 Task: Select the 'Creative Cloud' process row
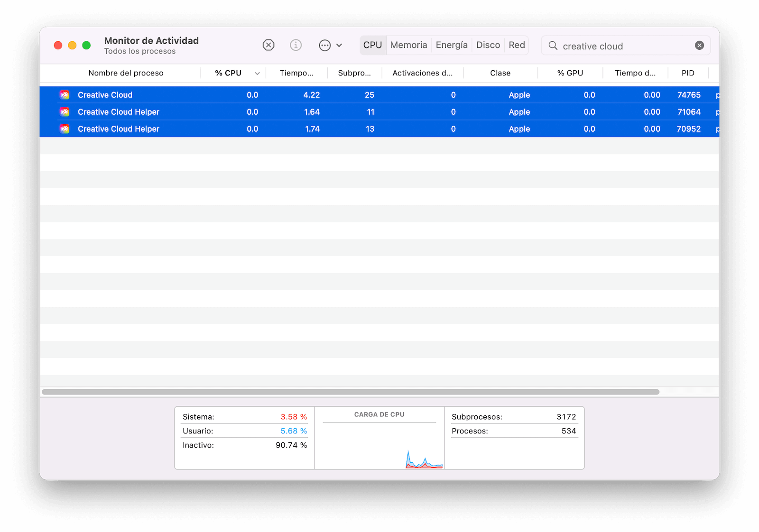(x=379, y=95)
